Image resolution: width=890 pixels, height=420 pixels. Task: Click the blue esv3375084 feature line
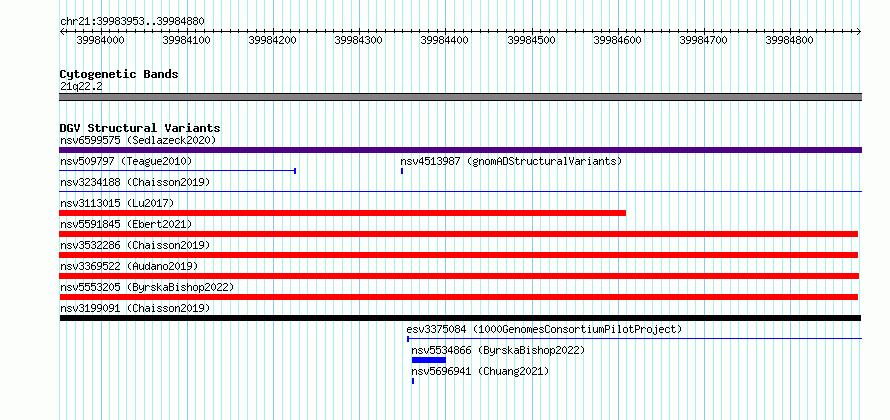pyautogui.click(x=635, y=339)
